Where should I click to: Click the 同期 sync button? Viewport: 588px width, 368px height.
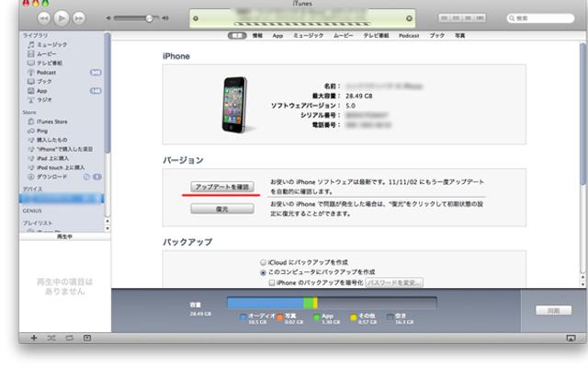[x=553, y=310]
